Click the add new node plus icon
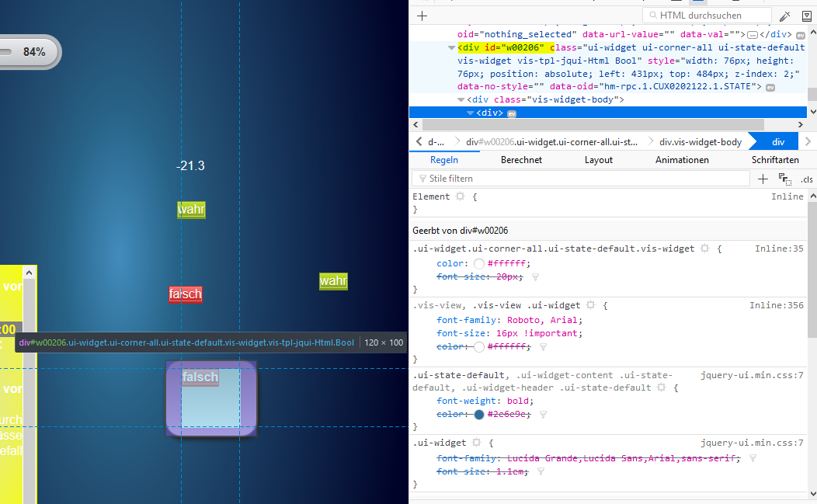Viewport: 817px width, 504px height. pos(422,16)
